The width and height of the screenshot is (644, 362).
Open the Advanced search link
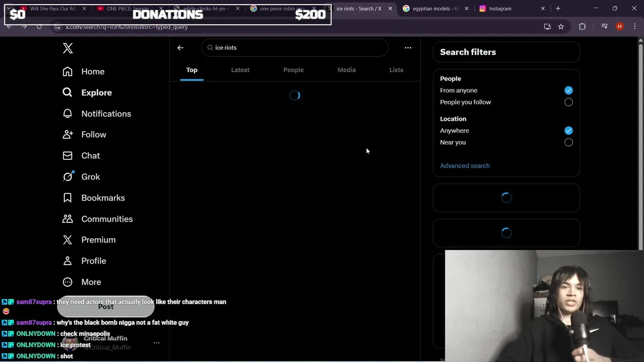(465, 166)
